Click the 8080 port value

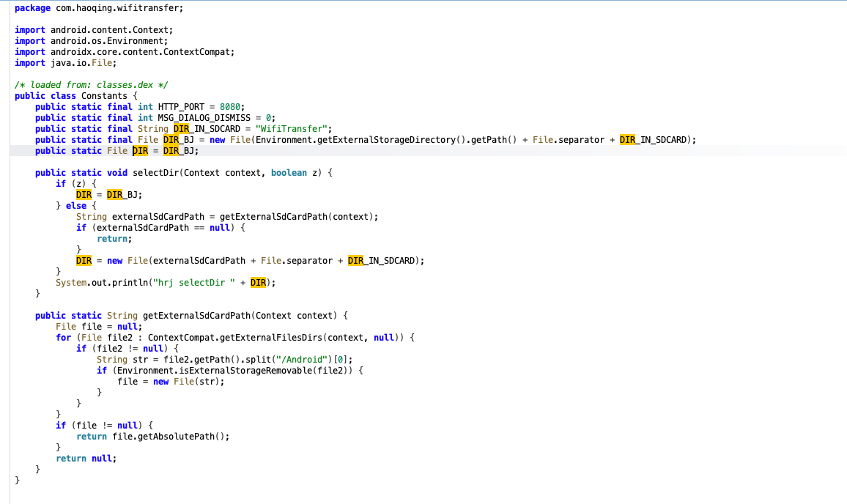230,107
